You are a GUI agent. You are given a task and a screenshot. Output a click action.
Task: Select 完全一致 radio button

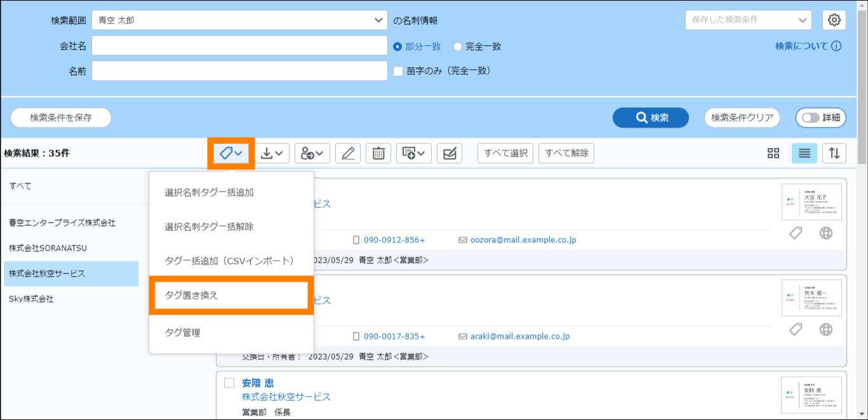pyautogui.click(x=458, y=46)
